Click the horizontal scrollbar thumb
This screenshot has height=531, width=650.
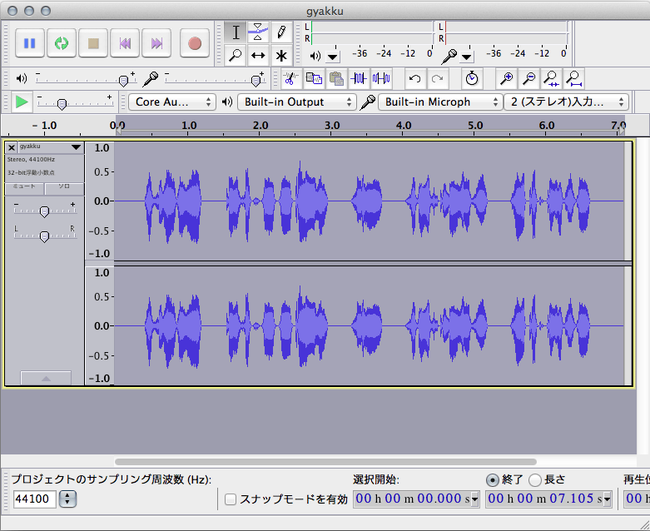326,461
